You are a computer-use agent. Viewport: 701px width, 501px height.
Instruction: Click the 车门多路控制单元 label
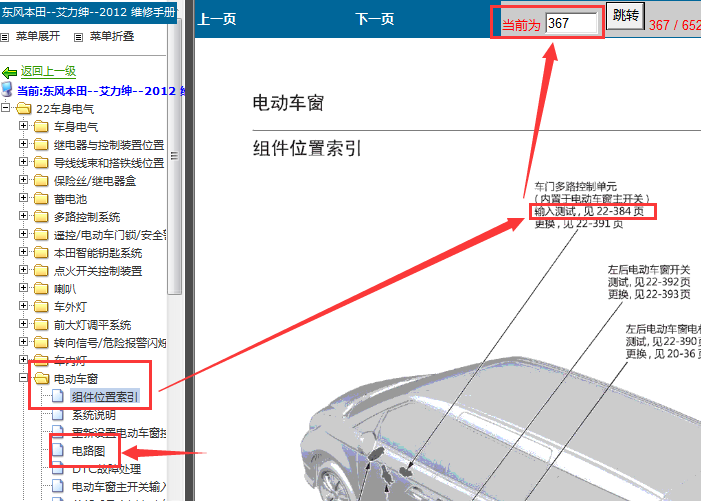[576, 186]
